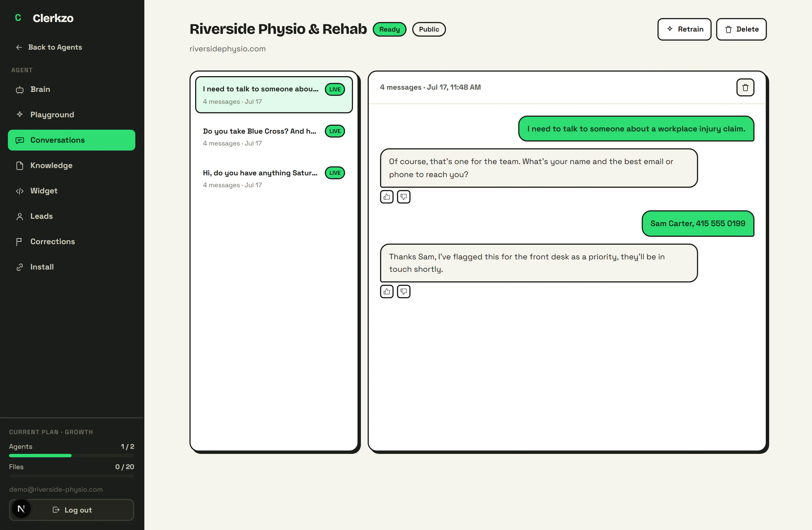Open the Blue Cross conversation
812x530 pixels.
click(273, 137)
